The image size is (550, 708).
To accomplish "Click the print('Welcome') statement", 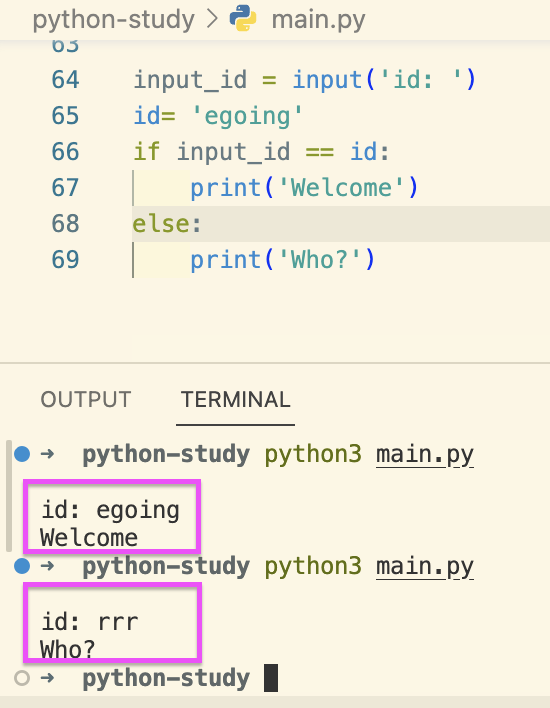I will pos(304,188).
